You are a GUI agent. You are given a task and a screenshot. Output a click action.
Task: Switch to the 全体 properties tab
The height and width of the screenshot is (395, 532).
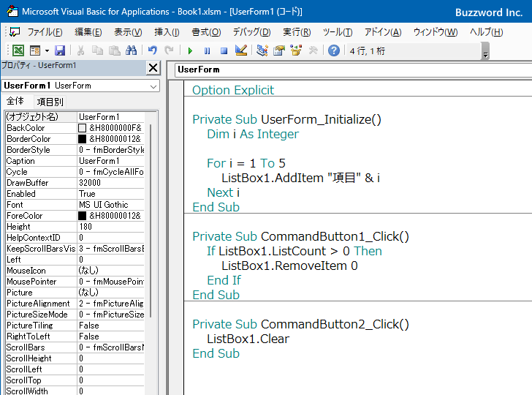click(15, 101)
